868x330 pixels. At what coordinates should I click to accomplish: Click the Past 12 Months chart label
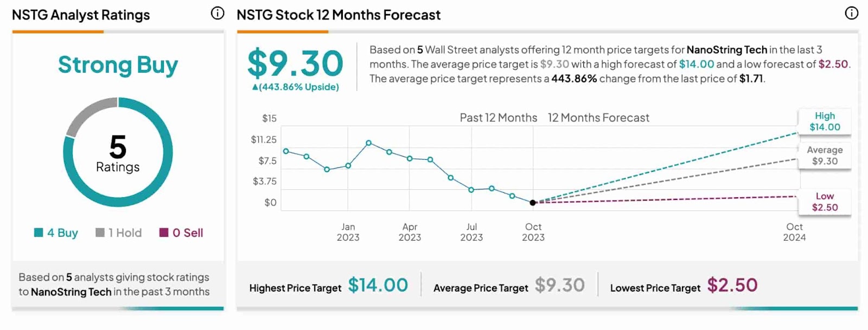pos(498,118)
